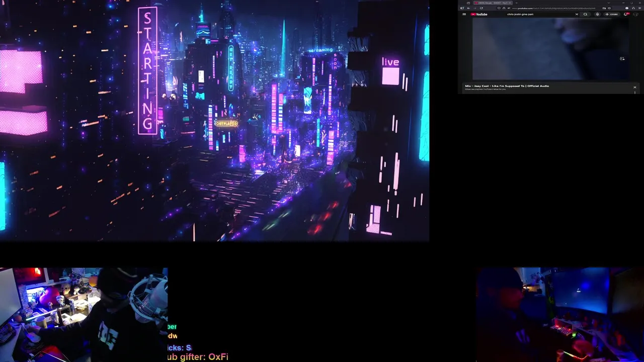
Task: Click the YouTube logo
Action: [479, 14]
